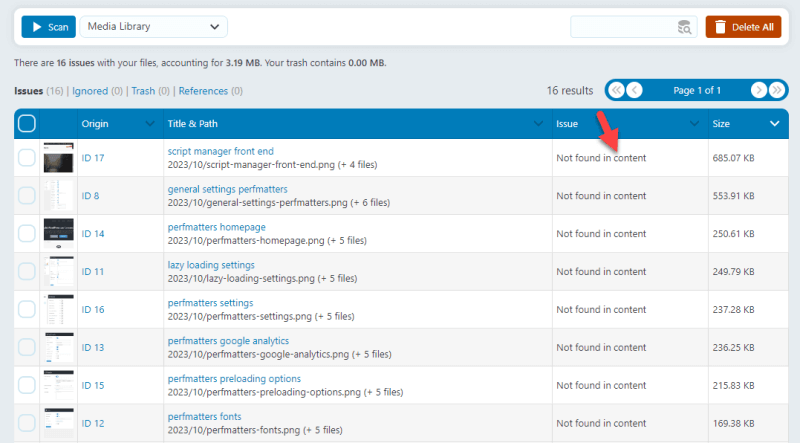Go to last page of results
The image size is (800, 443).
[x=777, y=90]
